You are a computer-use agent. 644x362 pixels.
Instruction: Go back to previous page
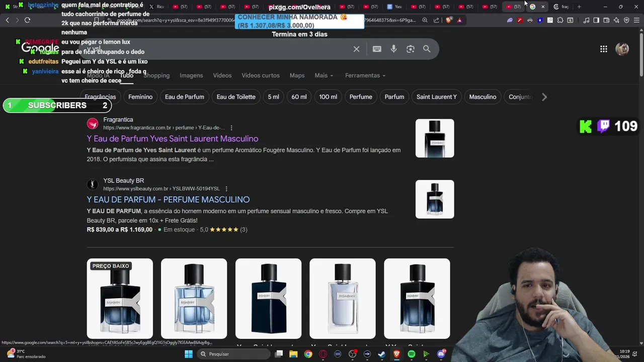coord(7,20)
